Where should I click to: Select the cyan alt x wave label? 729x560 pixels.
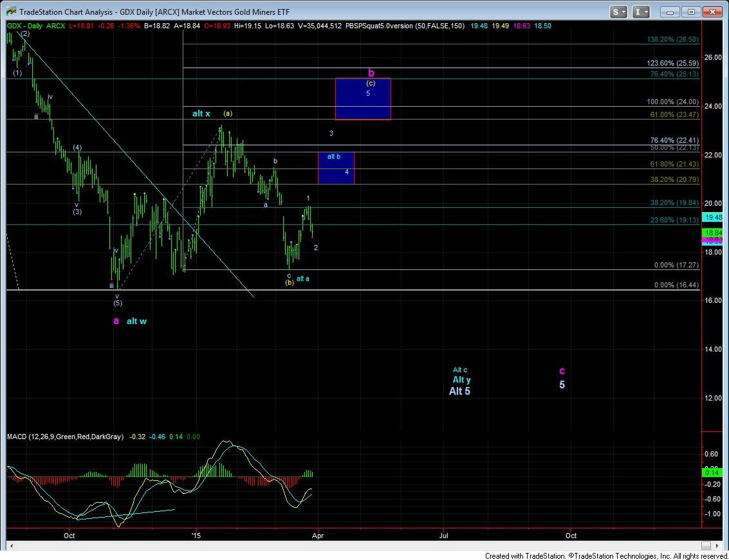(x=201, y=114)
